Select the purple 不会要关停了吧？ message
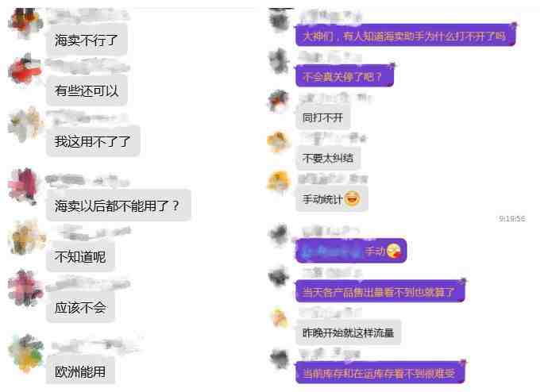 (x=344, y=76)
